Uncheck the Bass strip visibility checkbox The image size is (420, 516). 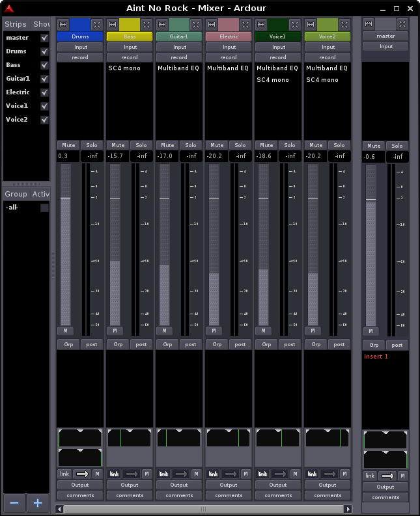[x=44, y=65]
